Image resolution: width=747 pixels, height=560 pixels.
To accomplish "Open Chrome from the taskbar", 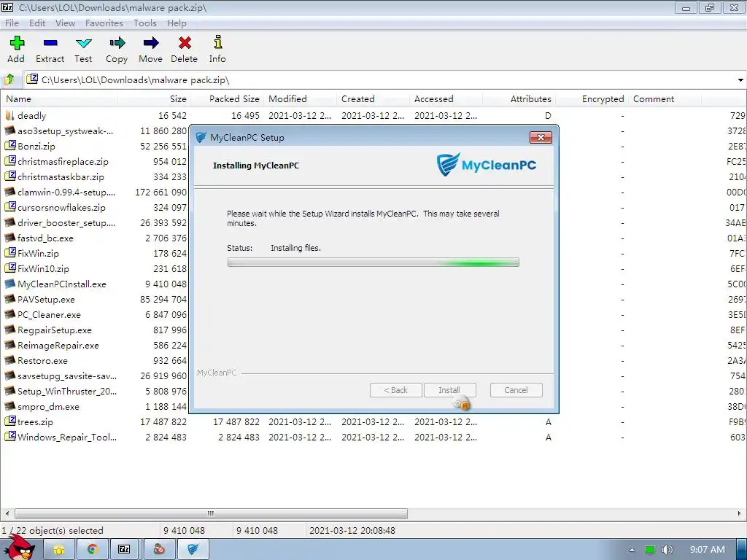I will point(92,550).
